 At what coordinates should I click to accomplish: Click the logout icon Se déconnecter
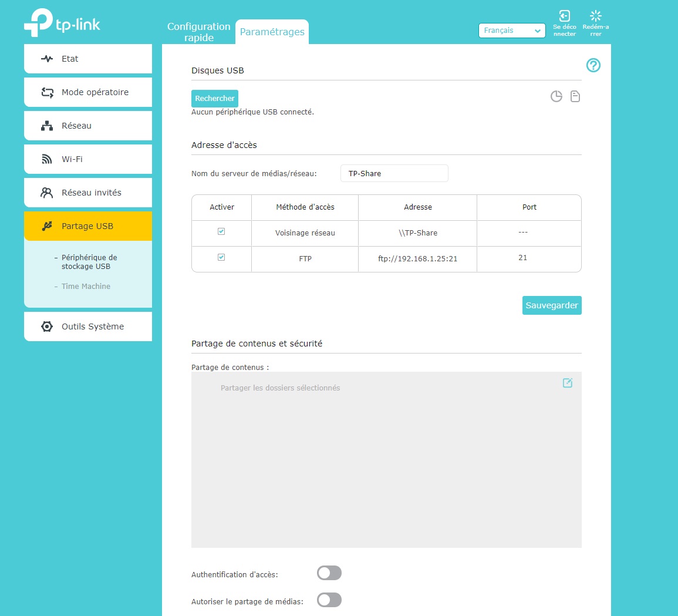pos(564,16)
